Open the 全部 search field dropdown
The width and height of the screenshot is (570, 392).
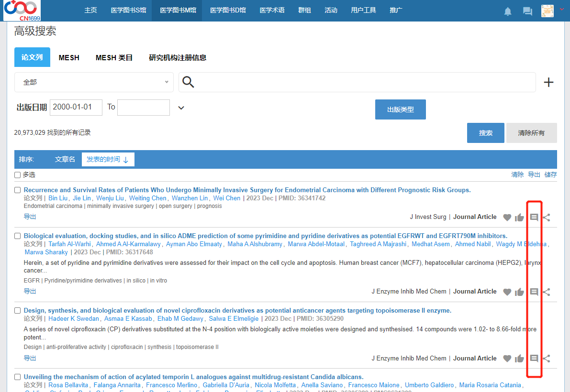[x=94, y=82]
